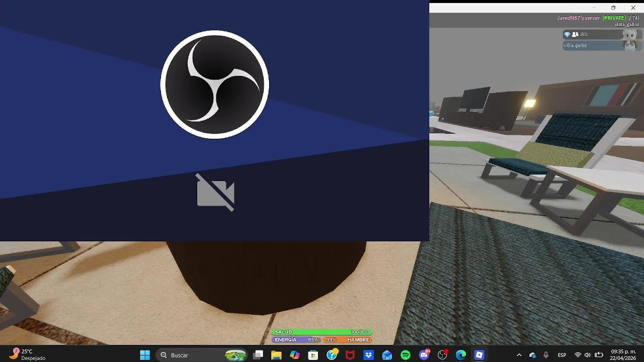Launch Copilot from the taskbar
This screenshot has width=644, height=362.
(295, 355)
